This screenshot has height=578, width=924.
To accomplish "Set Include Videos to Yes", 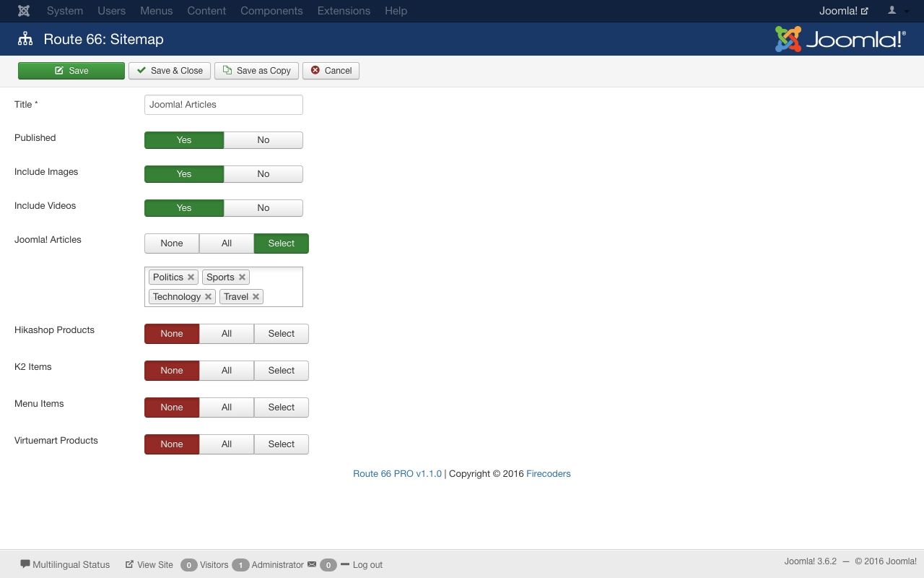I will pos(184,208).
